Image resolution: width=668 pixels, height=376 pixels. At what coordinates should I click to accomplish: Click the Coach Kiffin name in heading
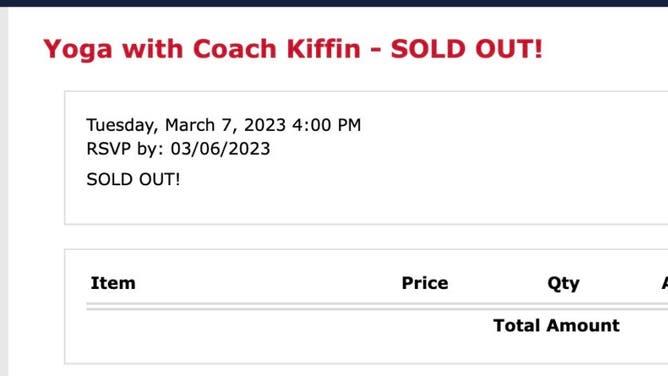pyautogui.click(x=277, y=49)
